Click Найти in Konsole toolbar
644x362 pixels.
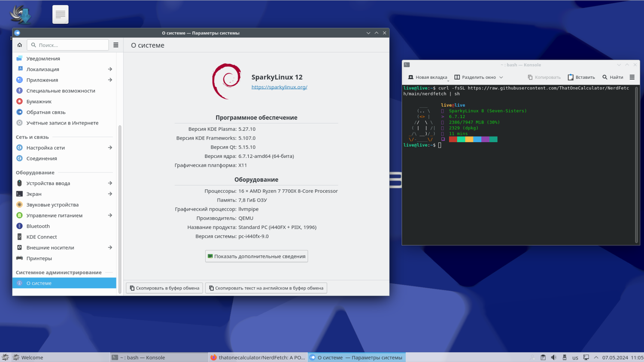tap(613, 77)
